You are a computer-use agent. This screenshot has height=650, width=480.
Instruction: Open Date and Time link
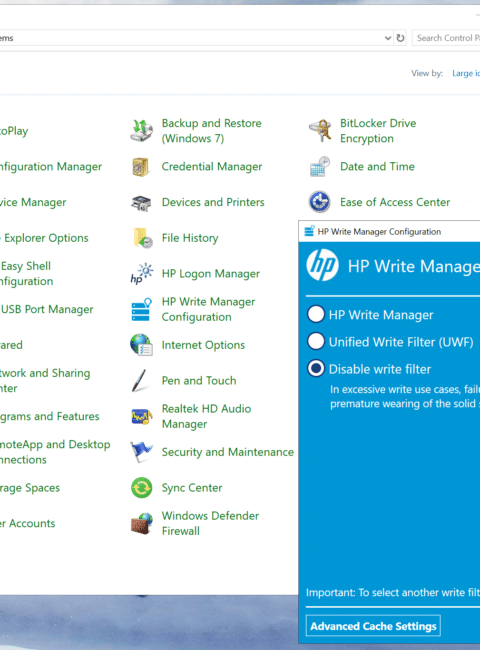tap(377, 167)
